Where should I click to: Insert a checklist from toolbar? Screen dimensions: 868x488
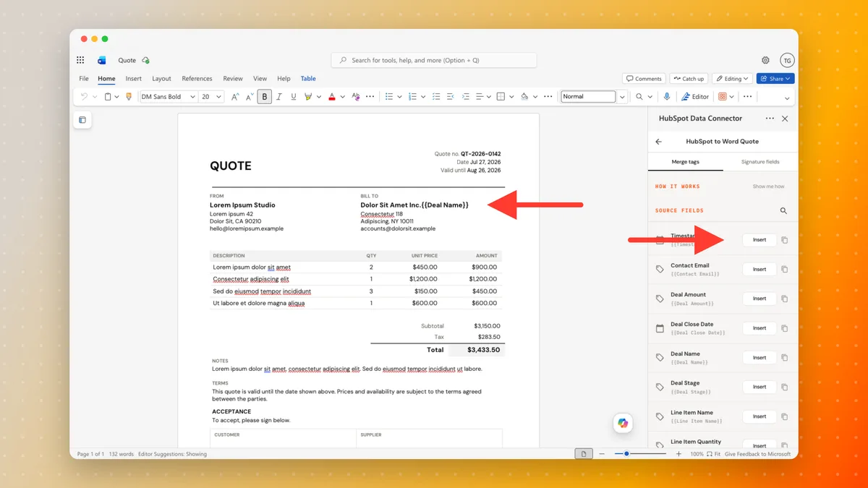pos(435,96)
